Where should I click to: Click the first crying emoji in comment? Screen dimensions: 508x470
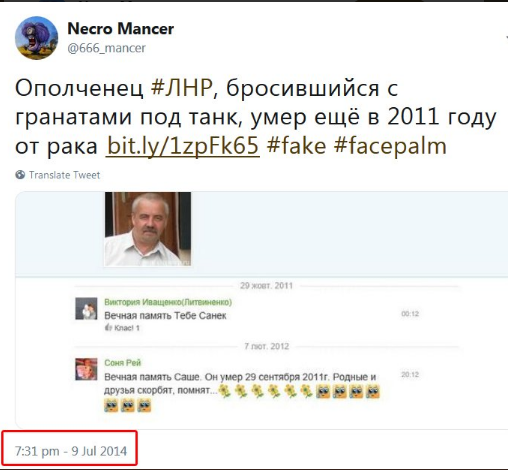(x=323, y=391)
